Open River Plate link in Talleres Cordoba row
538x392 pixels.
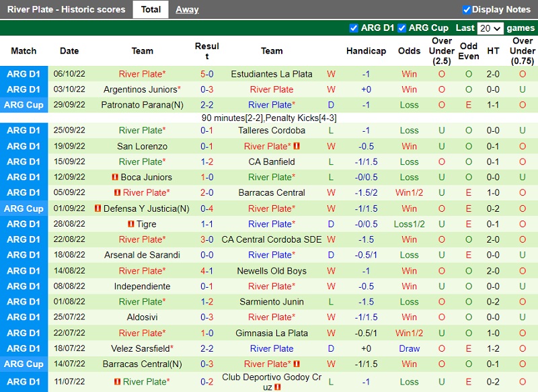[141, 130]
